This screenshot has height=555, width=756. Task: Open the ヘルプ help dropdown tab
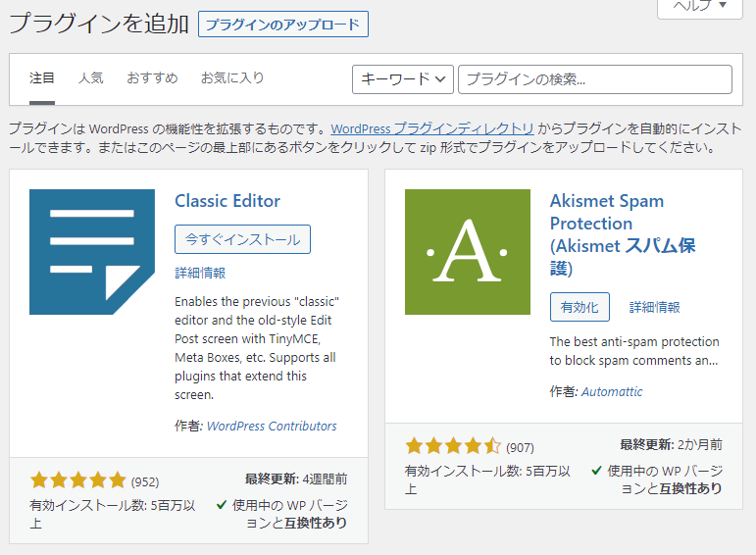pyautogui.click(x=700, y=7)
